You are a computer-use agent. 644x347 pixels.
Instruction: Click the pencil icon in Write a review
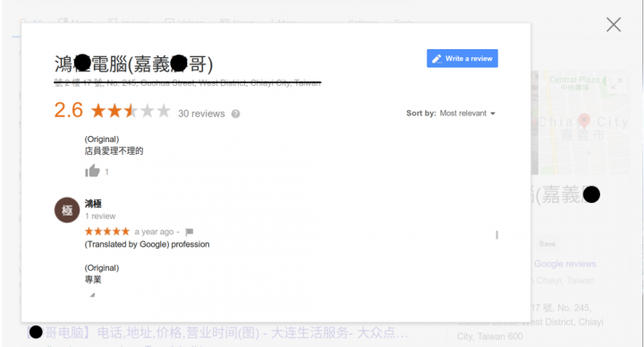point(436,59)
